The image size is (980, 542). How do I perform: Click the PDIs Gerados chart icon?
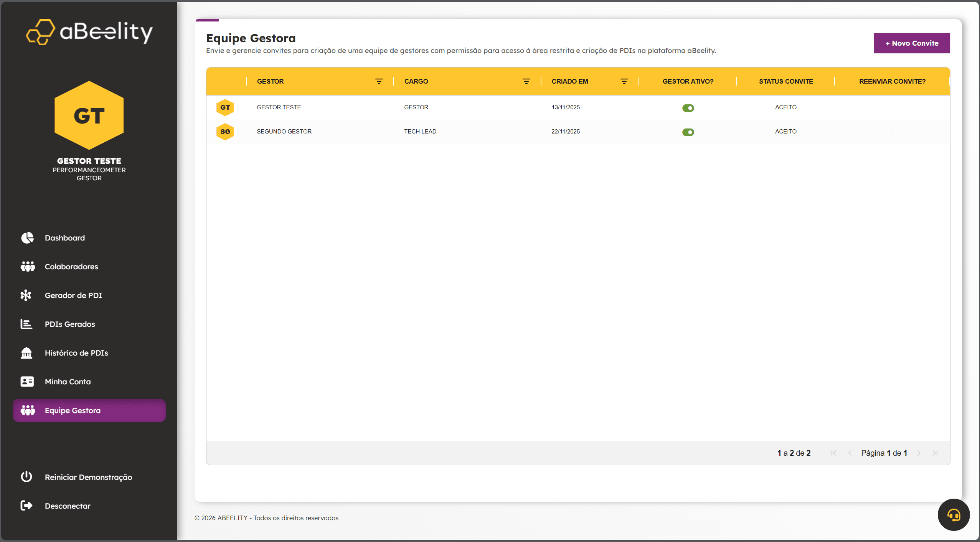[26, 324]
